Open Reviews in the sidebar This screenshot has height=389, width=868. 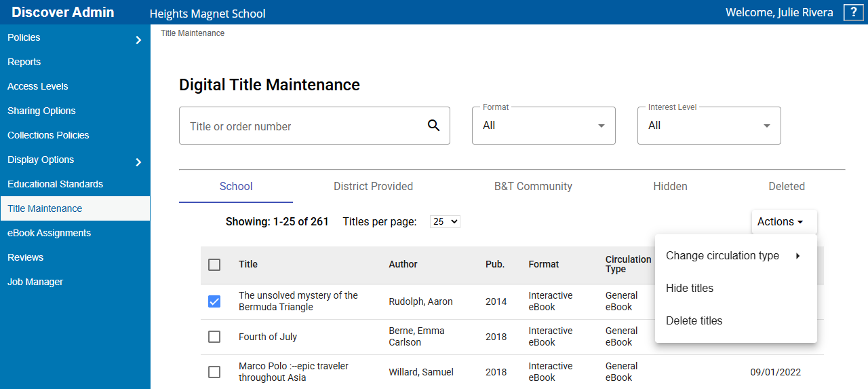[x=75, y=257]
